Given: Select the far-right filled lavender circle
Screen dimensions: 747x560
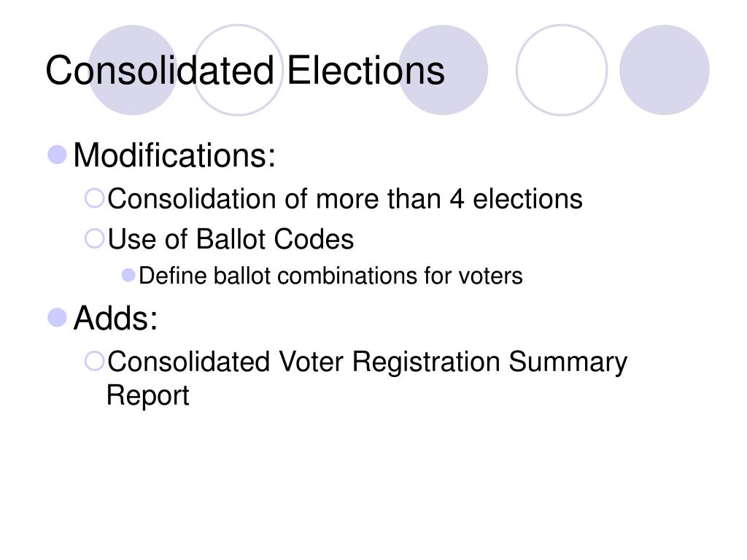Looking at the screenshot, I should (x=664, y=70).
